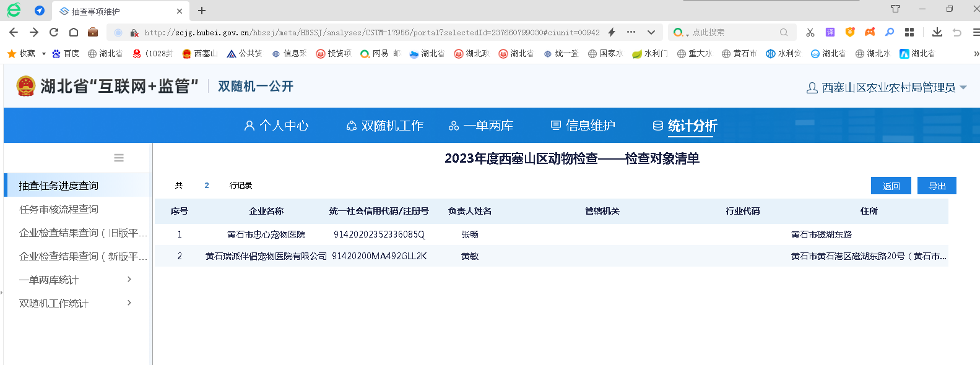The width and height of the screenshot is (980, 365).
Task: Click the purple translate icon
Action: (830, 32)
